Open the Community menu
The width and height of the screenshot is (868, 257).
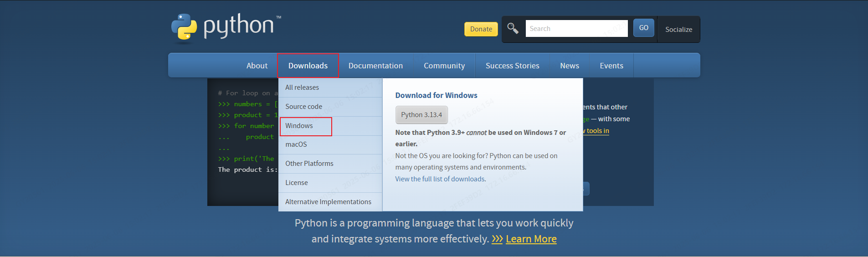point(444,66)
